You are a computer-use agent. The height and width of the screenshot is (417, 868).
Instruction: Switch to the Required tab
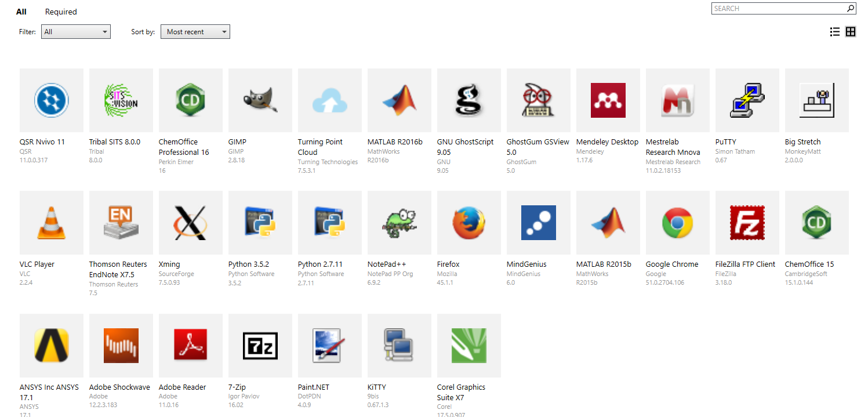(61, 12)
